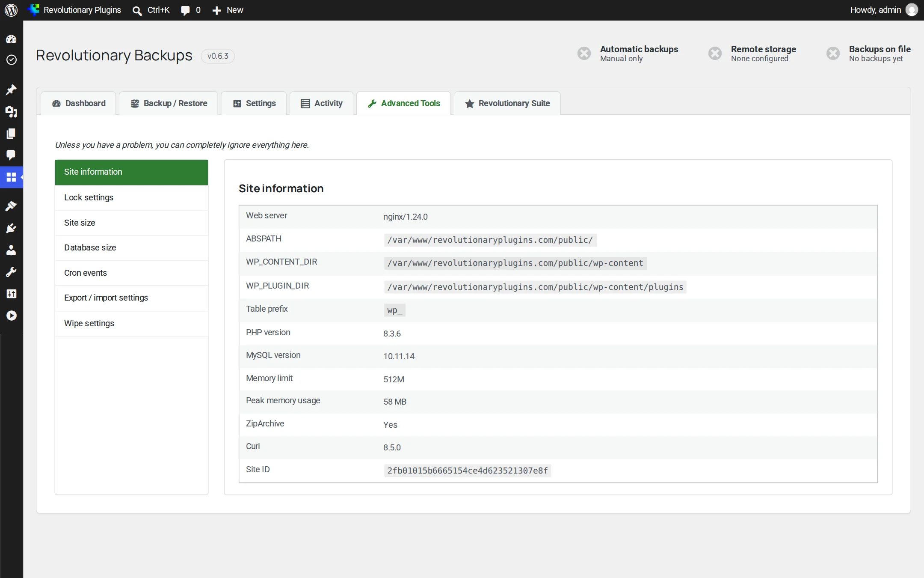Click the ABSPATH path value

[x=490, y=240]
